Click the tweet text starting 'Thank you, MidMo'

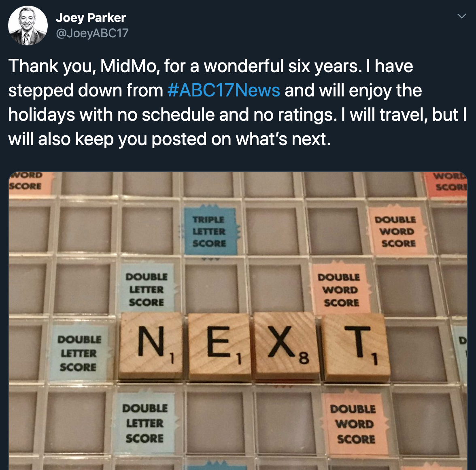click(237, 103)
